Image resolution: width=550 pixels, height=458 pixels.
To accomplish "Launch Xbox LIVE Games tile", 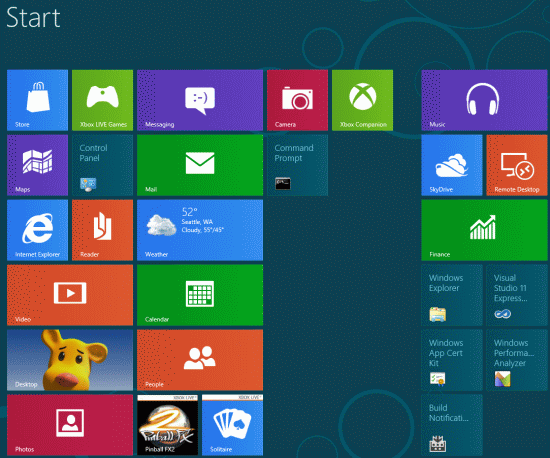I will (x=102, y=100).
